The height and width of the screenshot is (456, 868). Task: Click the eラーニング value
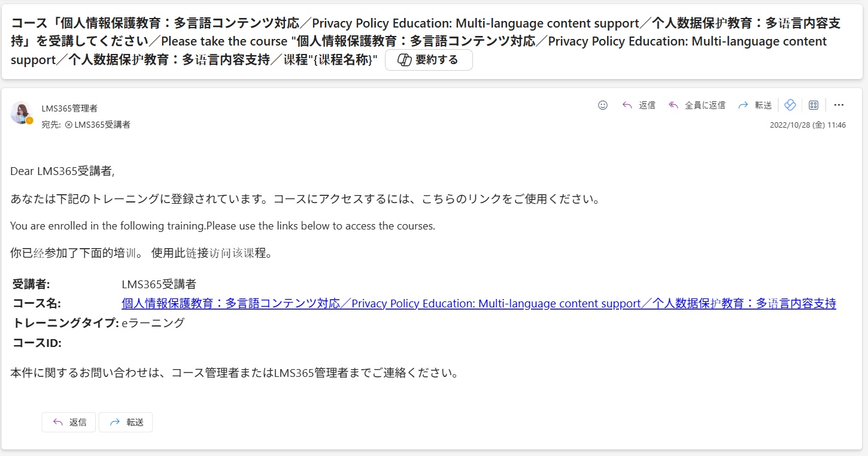click(x=153, y=324)
